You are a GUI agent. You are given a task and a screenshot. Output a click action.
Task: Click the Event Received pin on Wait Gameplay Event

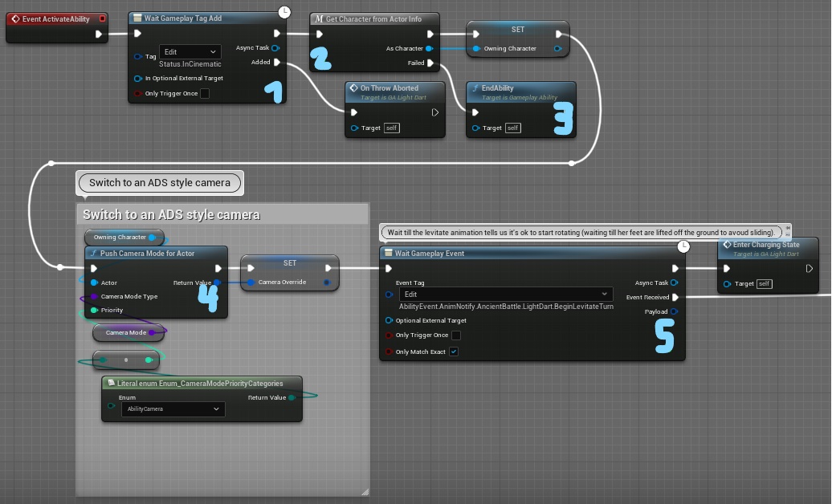675,297
